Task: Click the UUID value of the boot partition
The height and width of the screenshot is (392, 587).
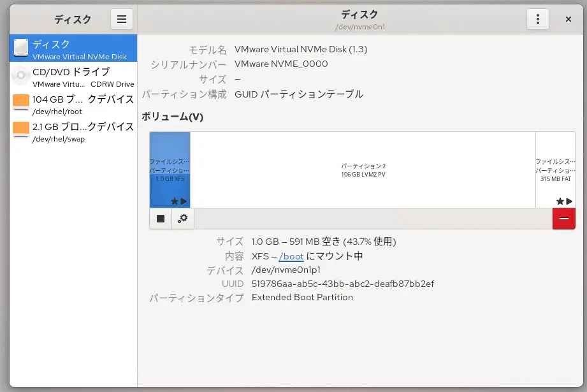Action: [345, 284]
